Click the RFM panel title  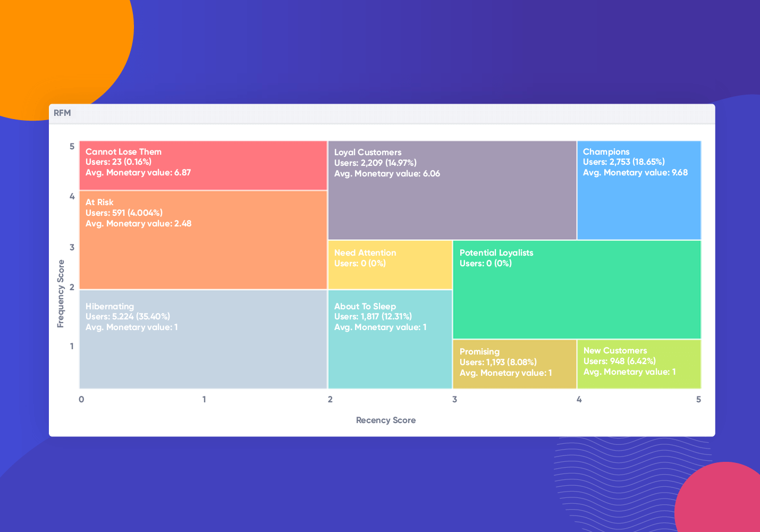point(62,113)
